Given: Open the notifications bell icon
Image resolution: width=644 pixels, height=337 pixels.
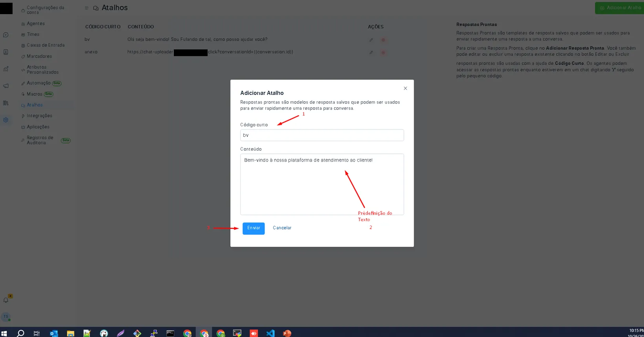Looking at the screenshot, I should 6,300.
